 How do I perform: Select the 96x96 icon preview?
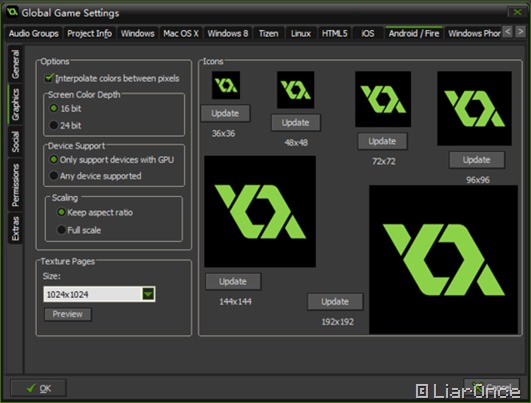(x=474, y=108)
